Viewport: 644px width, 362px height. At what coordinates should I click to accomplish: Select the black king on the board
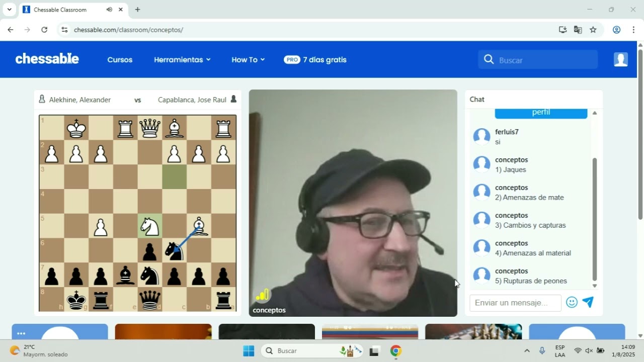click(x=76, y=300)
